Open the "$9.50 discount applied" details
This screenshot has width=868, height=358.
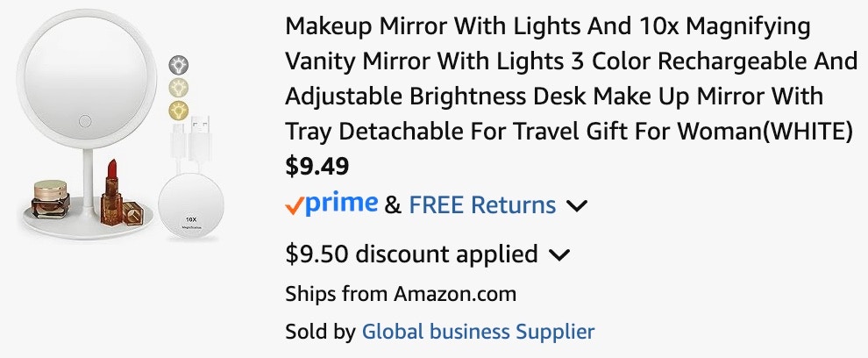point(411,254)
